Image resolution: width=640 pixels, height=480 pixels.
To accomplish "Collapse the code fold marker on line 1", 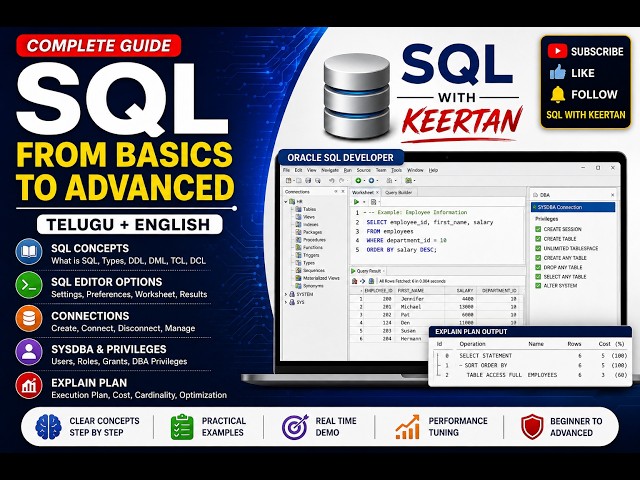I will coord(364,213).
